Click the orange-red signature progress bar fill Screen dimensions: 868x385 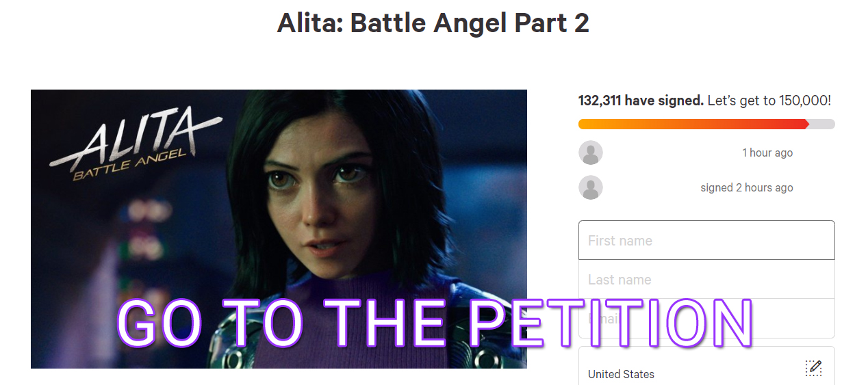coord(691,124)
